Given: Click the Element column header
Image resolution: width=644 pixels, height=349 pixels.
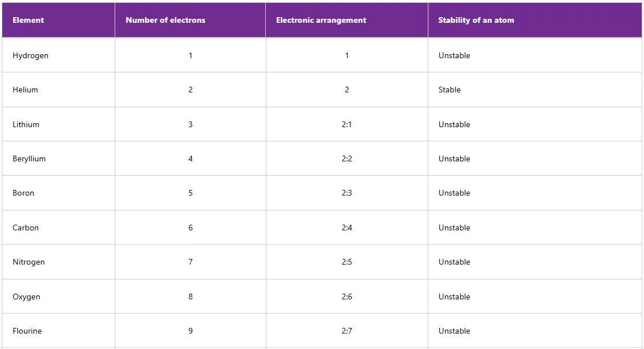Looking at the screenshot, I should tap(29, 20).
